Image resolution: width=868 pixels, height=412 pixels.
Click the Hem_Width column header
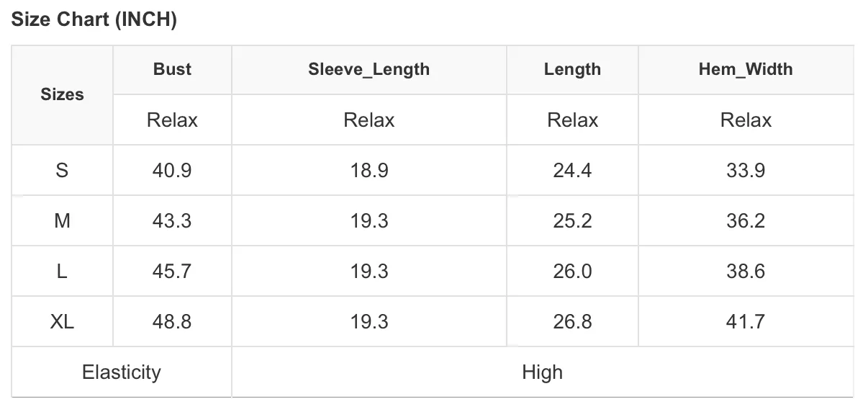point(746,69)
